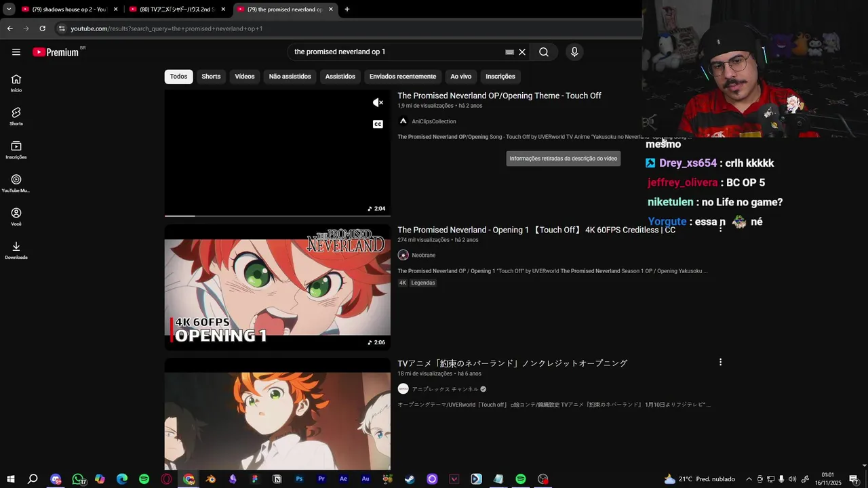The image size is (868, 488).
Task: Select the Assistidos filter chip
Action: click(x=340, y=77)
